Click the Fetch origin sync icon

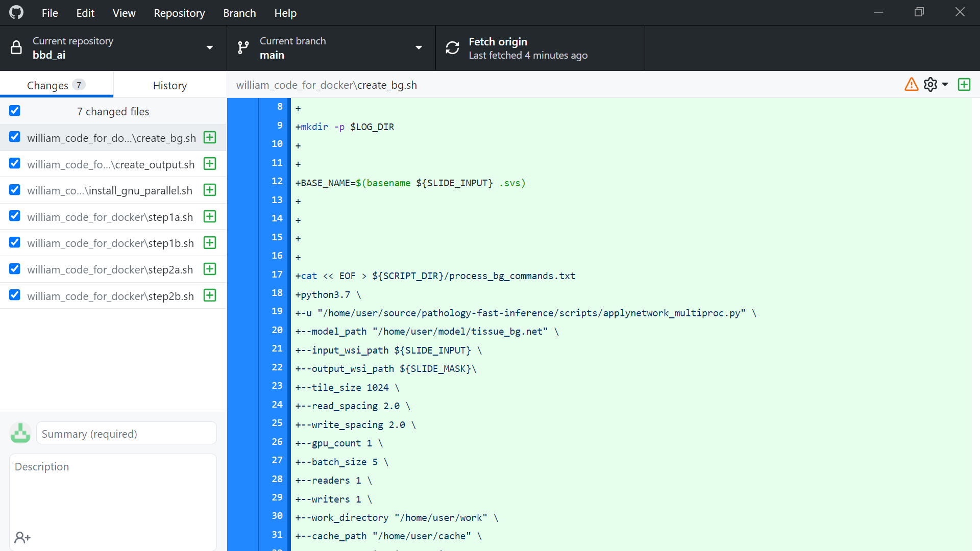coord(452,47)
